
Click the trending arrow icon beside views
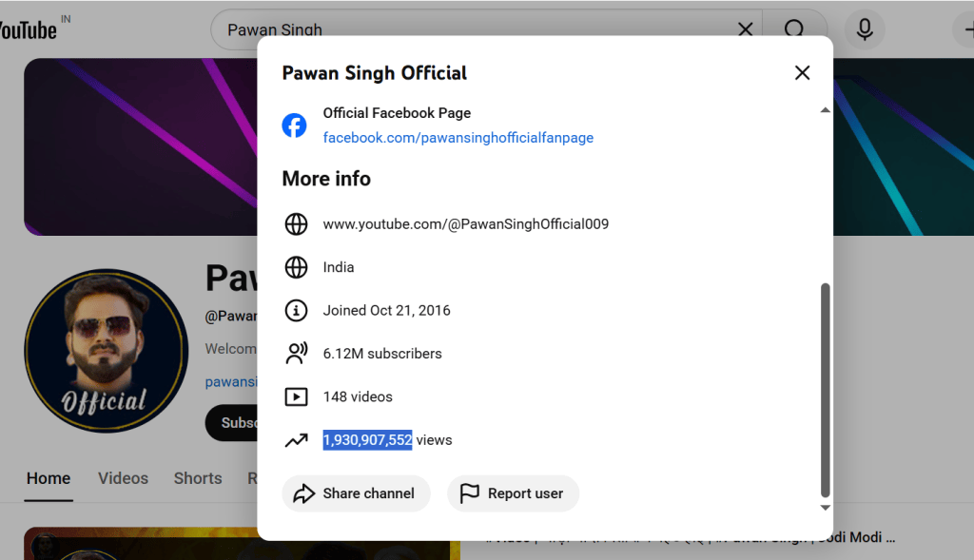(296, 440)
